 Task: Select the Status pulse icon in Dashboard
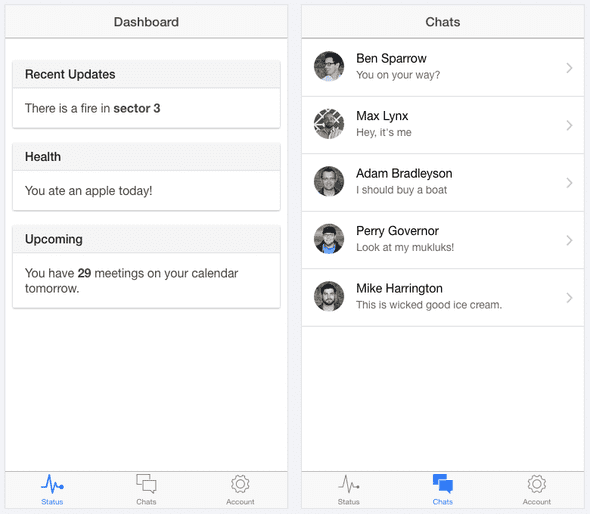(x=52, y=484)
